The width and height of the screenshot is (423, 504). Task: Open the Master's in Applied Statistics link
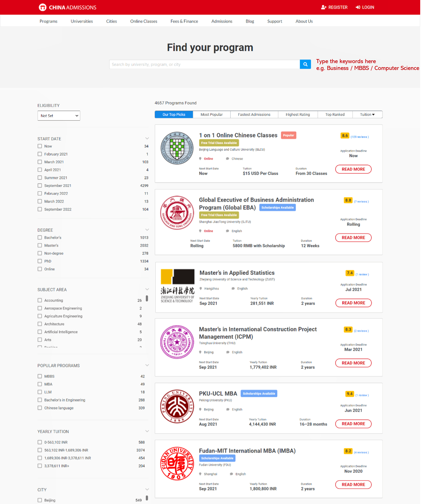237,273
